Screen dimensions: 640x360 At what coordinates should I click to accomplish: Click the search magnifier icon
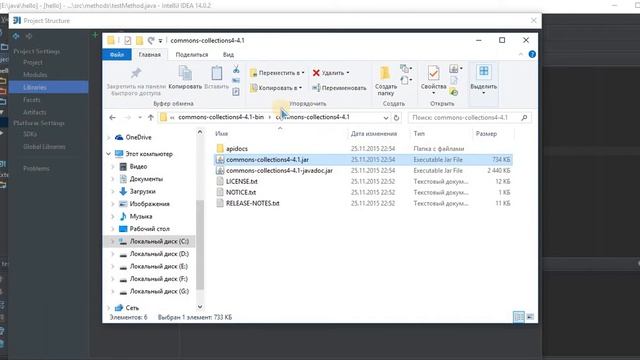coord(524,118)
